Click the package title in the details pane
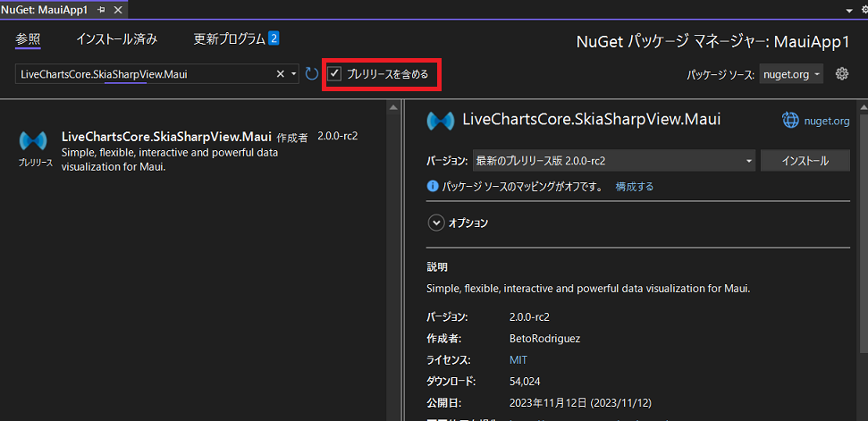868x421 pixels. (x=591, y=120)
